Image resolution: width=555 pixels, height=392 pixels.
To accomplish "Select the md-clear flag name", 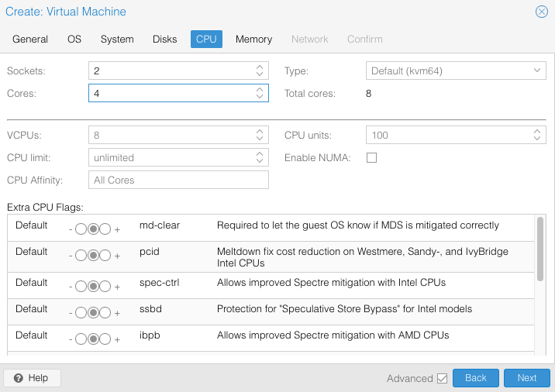I will pos(160,225).
